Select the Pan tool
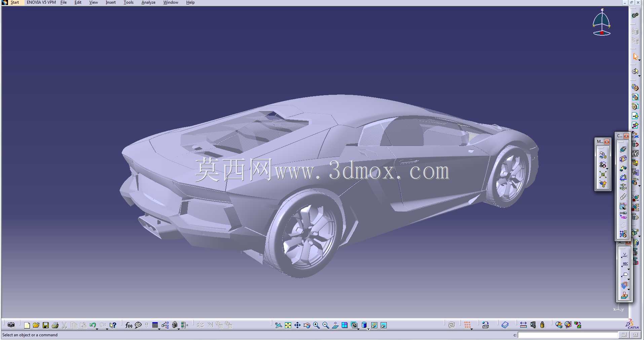Image resolution: width=644 pixels, height=340 pixels. [297, 325]
